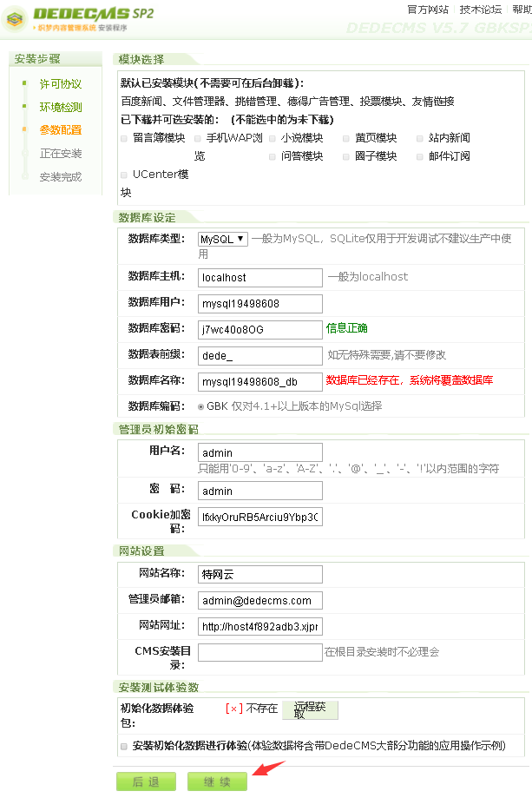This screenshot has width=532, height=798.
Task: Click the DedeCMS logo icon
Action: 16,19
